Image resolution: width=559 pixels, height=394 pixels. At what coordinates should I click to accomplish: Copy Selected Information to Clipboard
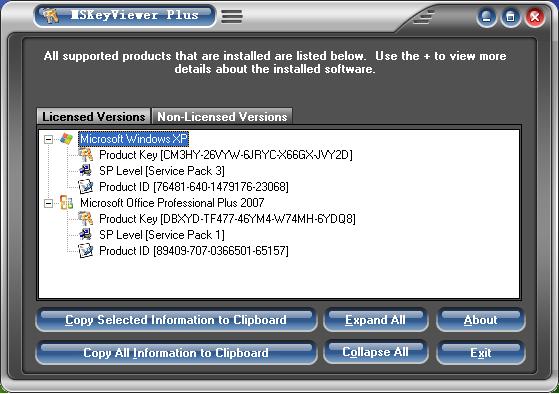[x=176, y=320]
